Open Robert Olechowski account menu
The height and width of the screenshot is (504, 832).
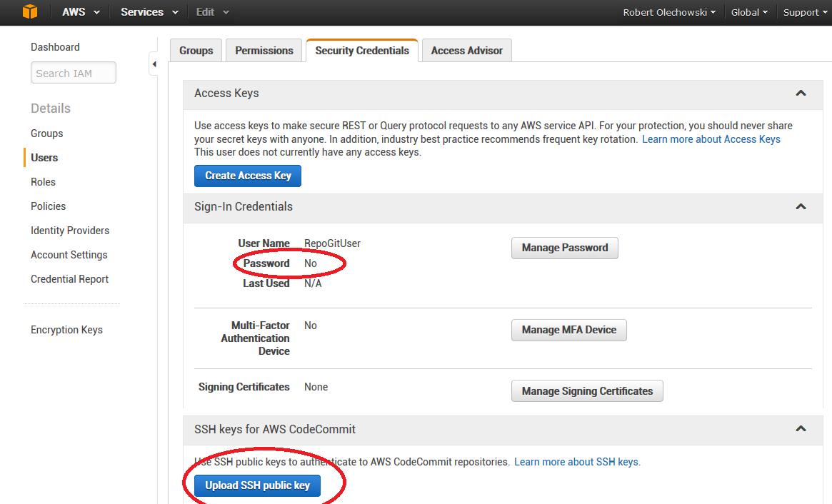click(668, 12)
